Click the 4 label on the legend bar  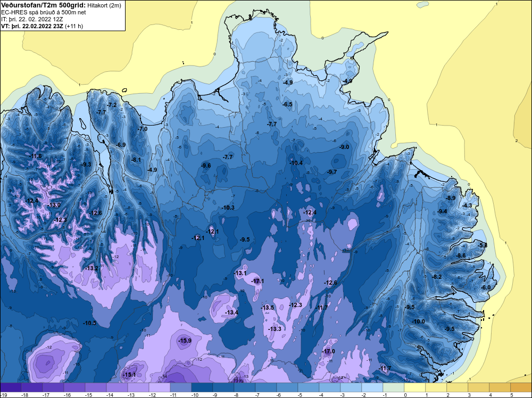click(491, 395)
